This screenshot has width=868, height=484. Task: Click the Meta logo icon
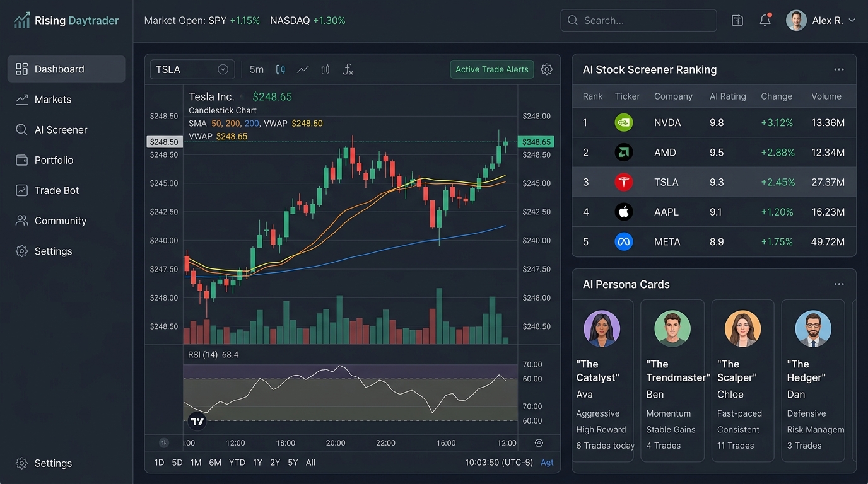point(624,241)
